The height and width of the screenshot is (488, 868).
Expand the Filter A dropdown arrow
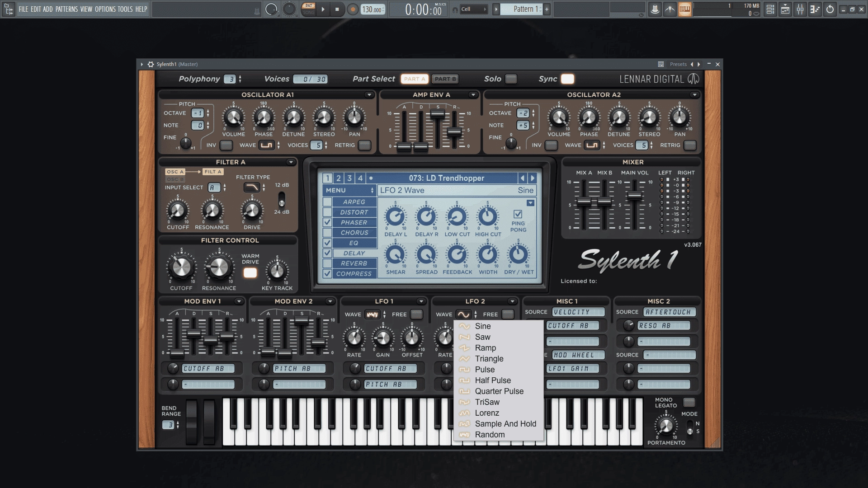(291, 162)
